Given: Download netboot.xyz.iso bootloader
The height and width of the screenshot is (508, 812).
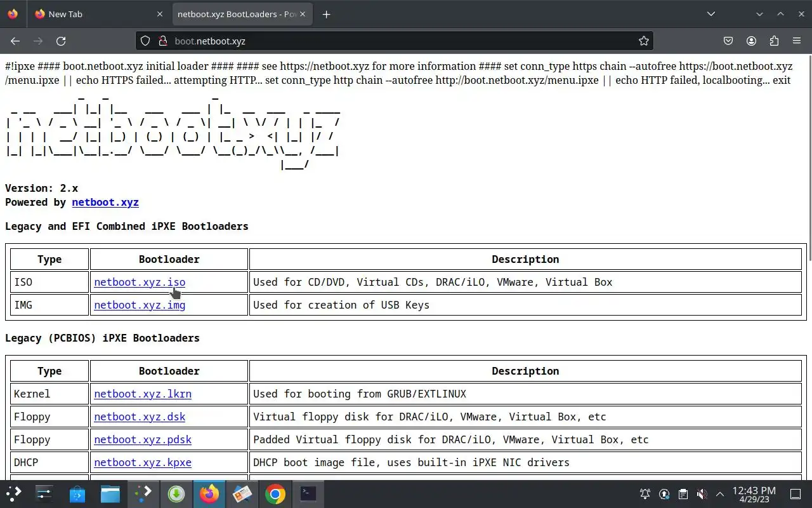Looking at the screenshot, I should [x=140, y=282].
